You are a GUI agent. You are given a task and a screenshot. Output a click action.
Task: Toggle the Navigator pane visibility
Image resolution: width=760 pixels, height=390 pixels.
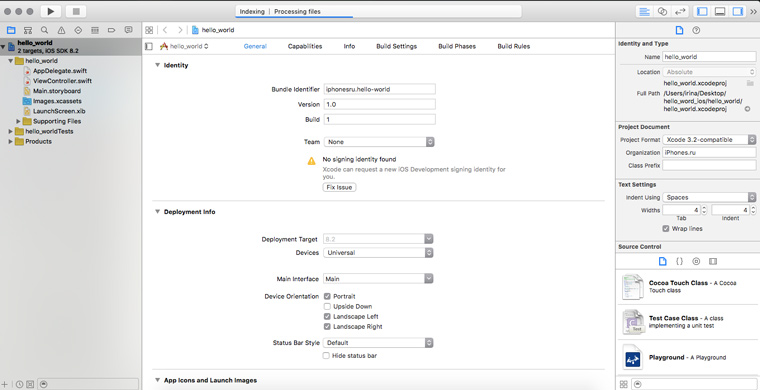click(x=702, y=12)
